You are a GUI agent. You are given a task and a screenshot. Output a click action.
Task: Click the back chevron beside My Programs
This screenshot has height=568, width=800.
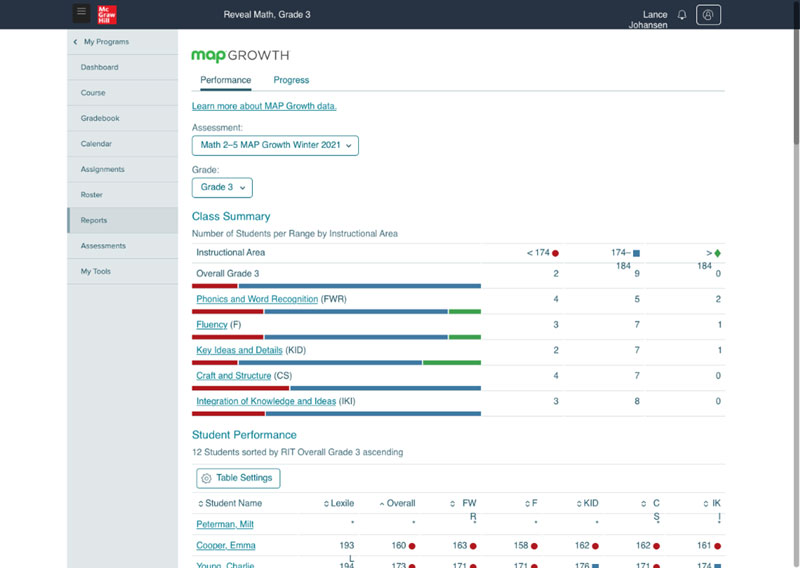(76, 42)
